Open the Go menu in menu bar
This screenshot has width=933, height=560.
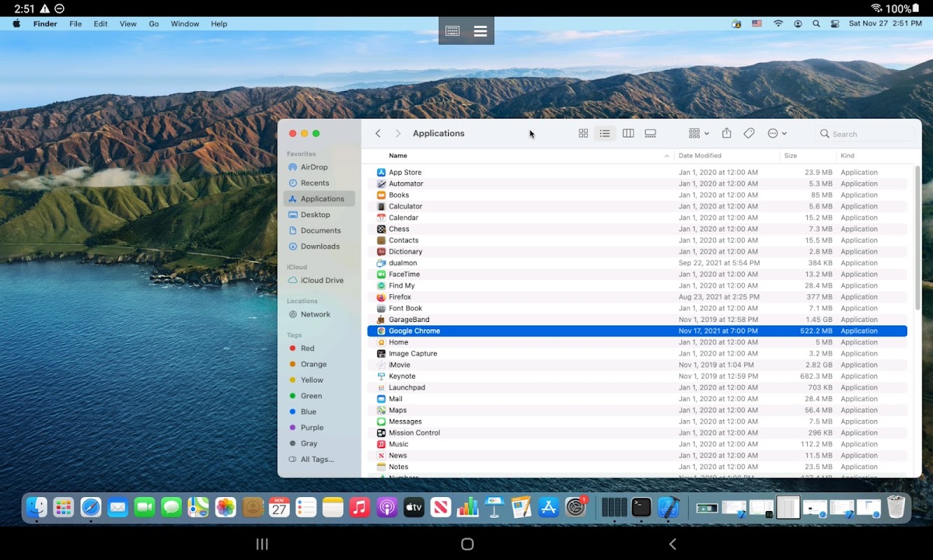click(154, 24)
